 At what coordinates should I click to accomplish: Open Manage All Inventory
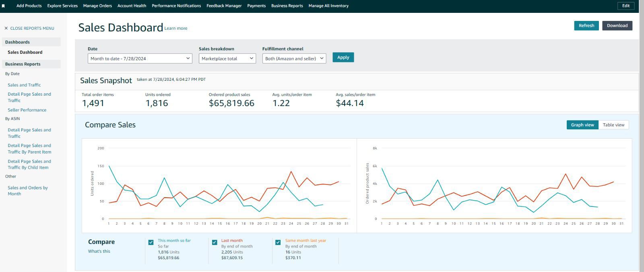pyautogui.click(x=328, y=6)
